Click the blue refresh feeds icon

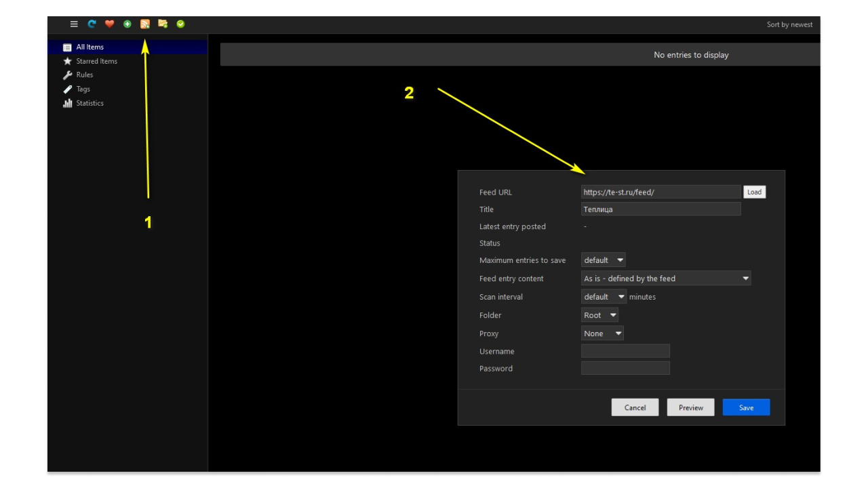click(x=92, y=24)
